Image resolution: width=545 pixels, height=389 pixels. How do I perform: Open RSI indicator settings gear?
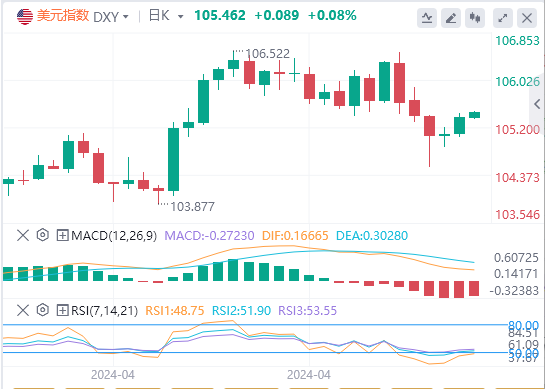(42, 310)
